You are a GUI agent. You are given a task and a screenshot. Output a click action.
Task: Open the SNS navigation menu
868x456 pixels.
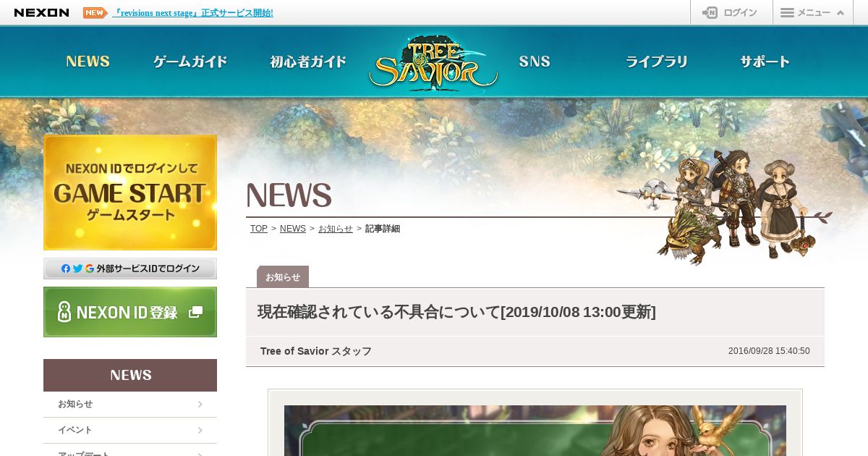(535, 62)
